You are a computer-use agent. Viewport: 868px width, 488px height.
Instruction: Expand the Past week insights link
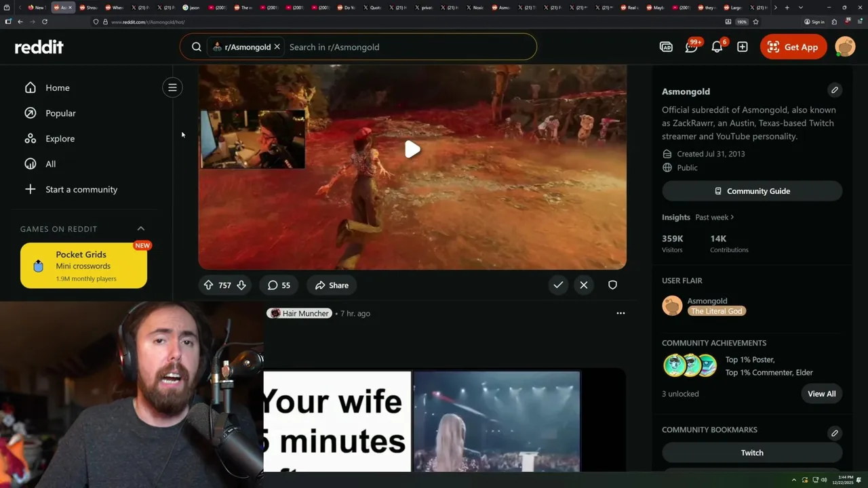[715, 217]
